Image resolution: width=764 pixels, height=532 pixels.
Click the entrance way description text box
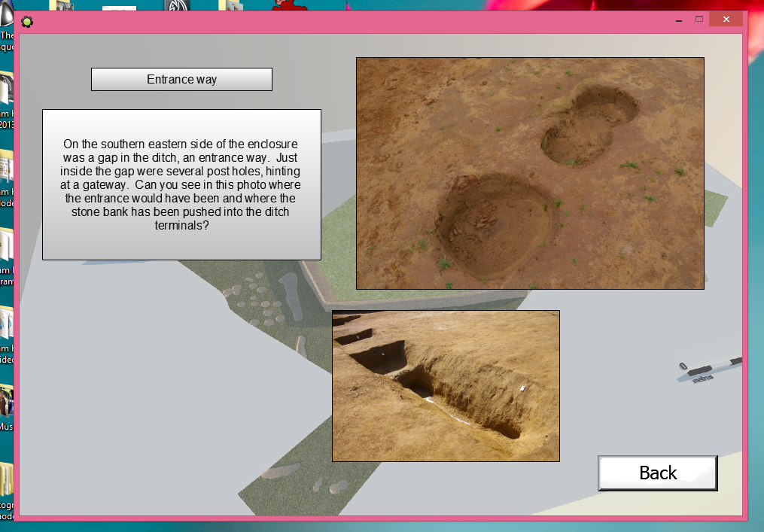point(181,184)
